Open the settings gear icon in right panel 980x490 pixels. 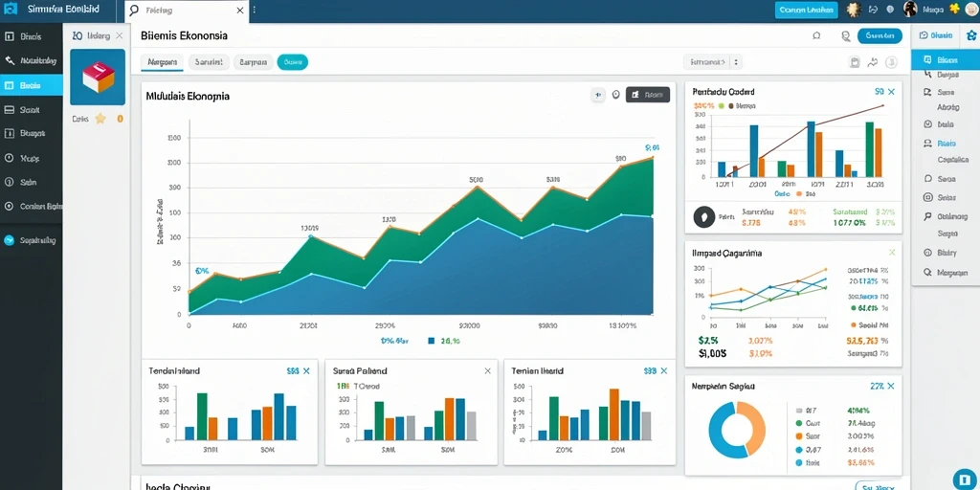[970, 35]
